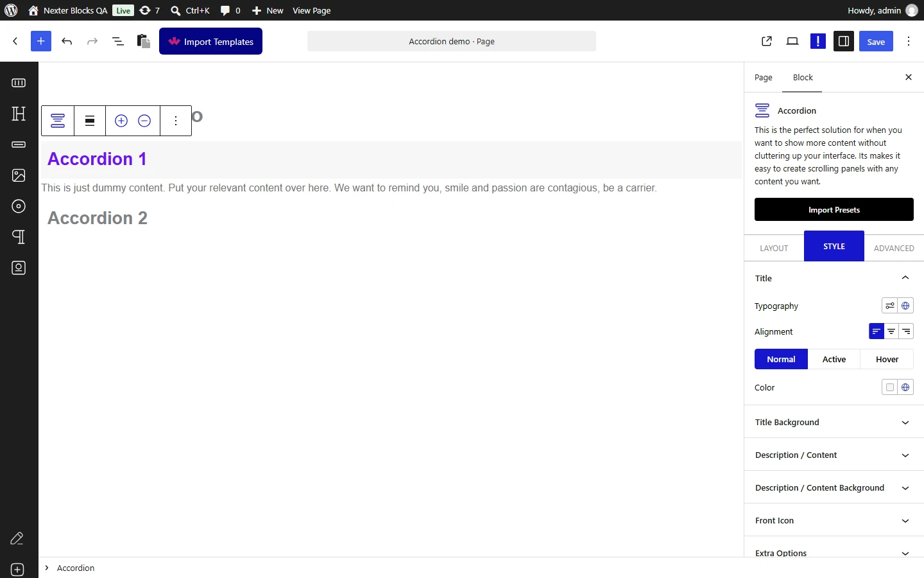Switch to the Page tab
This screenshot has width=924, height=578.
[763, 77]
